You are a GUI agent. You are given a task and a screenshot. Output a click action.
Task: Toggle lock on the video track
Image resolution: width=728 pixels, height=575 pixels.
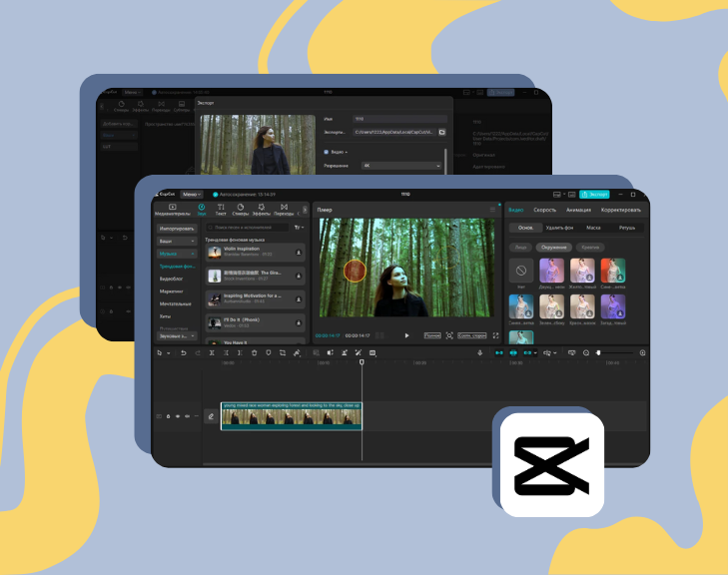(x=169, y=416)
